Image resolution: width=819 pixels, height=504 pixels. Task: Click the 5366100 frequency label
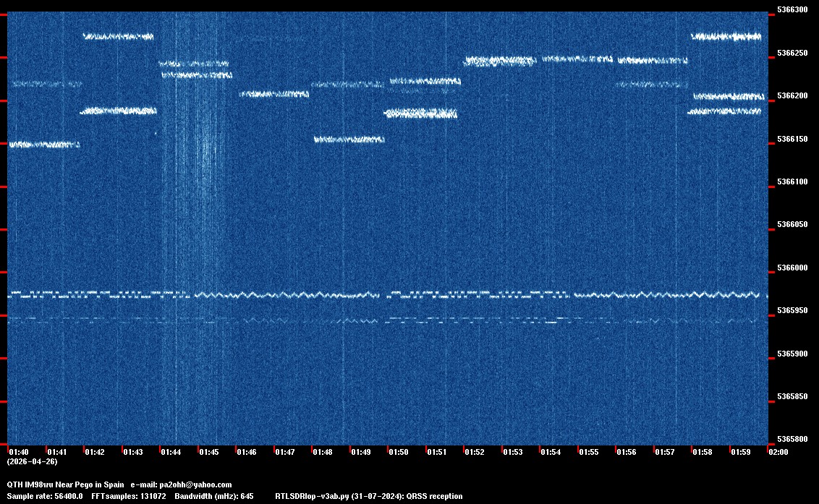pyautogui.click(x=792, y=181)
